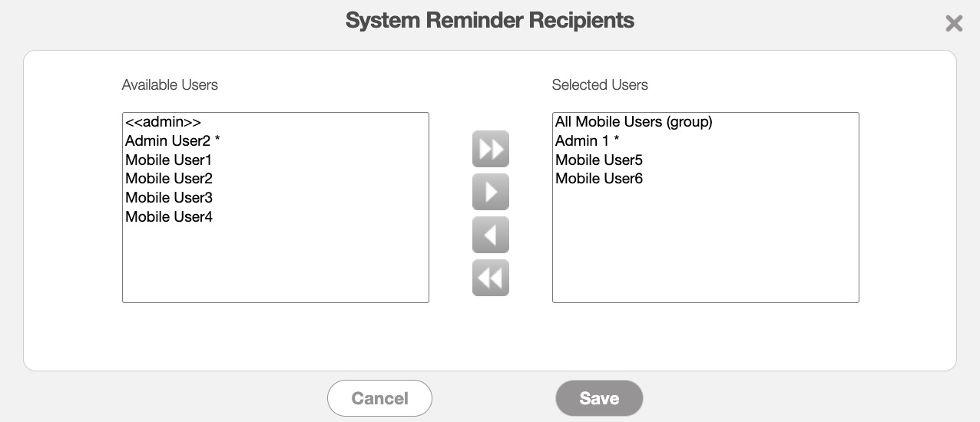Close the System Reminder Recipients dialog

954,24
